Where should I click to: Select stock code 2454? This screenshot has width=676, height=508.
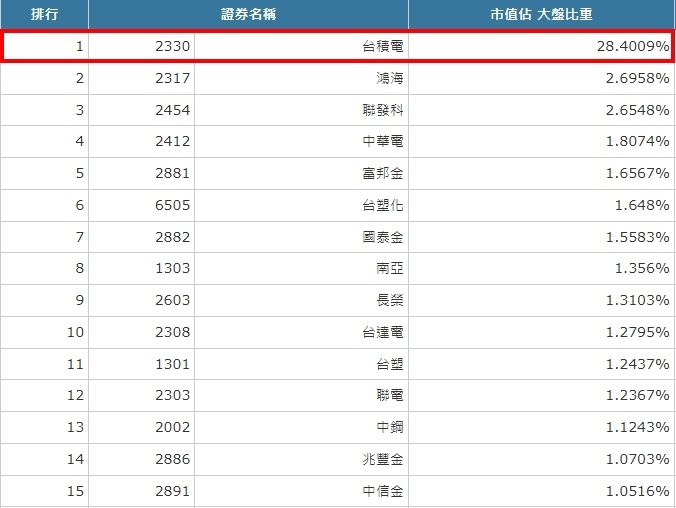point(172,110)
